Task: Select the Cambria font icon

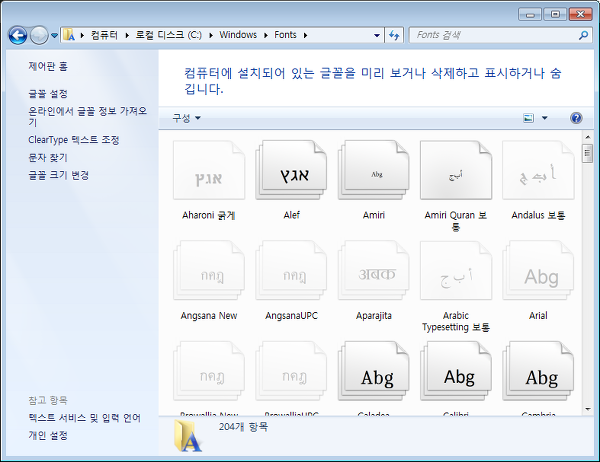Action: click(x=538, y=371)
